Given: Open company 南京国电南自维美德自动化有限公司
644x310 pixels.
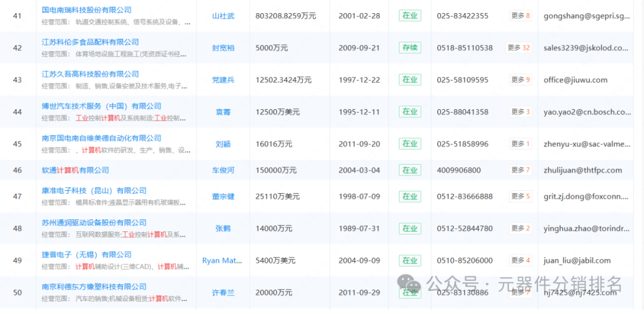Looking at the screenshot, I should point(101,138).
